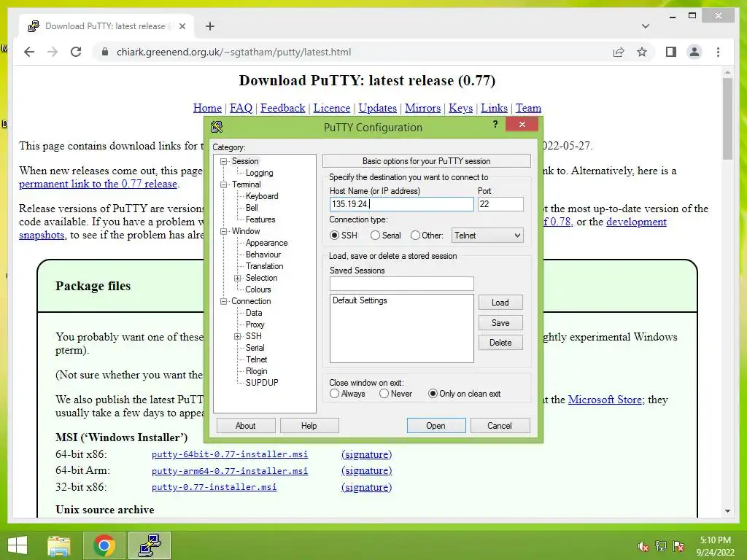Open tab search chevron in Chrome
Image resolution: width=747 pixels, height=560 pixels.
coord(646,26)
